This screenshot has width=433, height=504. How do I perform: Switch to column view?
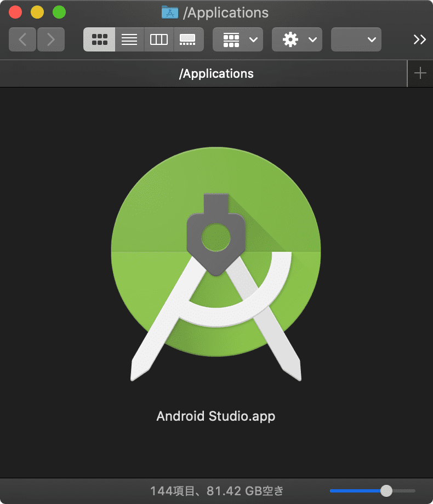click(159, 39)
